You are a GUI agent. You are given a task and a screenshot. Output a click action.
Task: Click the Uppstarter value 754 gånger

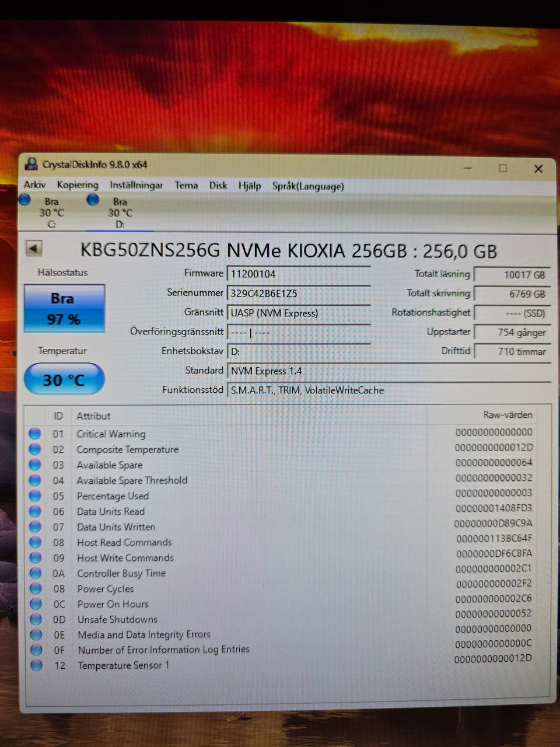tap(513, 332)
